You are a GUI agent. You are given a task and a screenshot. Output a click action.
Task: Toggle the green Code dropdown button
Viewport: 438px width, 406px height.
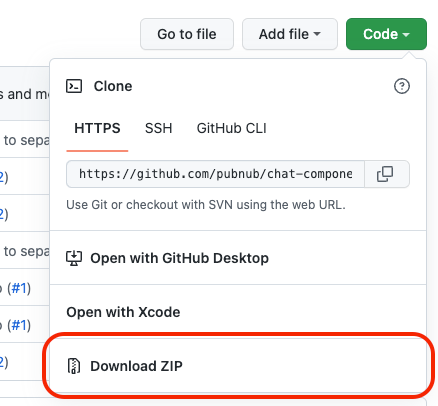tap(386, 34)
